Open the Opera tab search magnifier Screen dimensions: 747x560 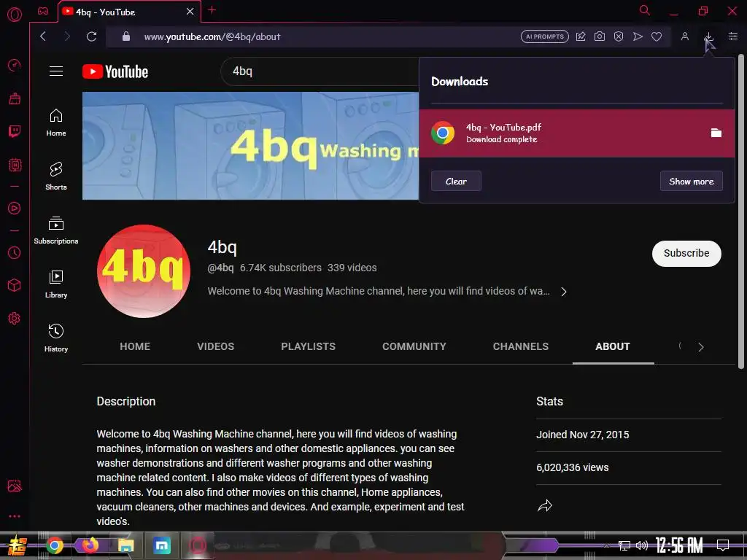click(x=644, y=10)
